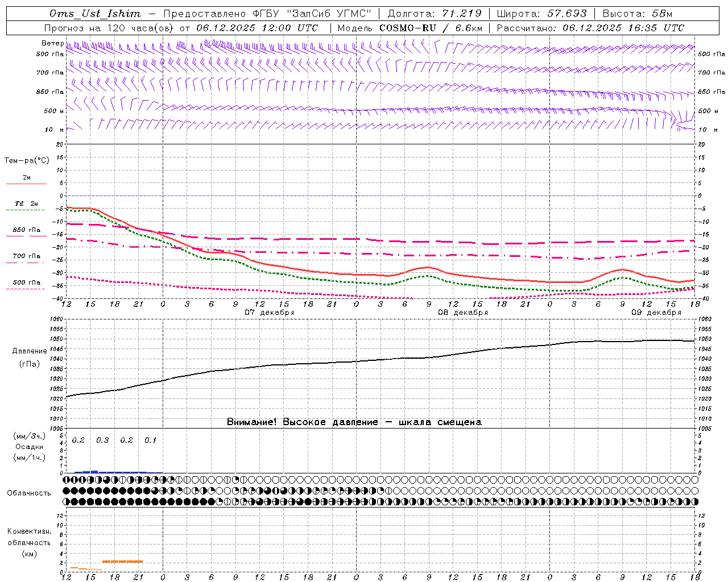Click the 2м temperature legend entry
Image resolution: width=728 pixels, height=582 pixels.
tap(27, 178)
